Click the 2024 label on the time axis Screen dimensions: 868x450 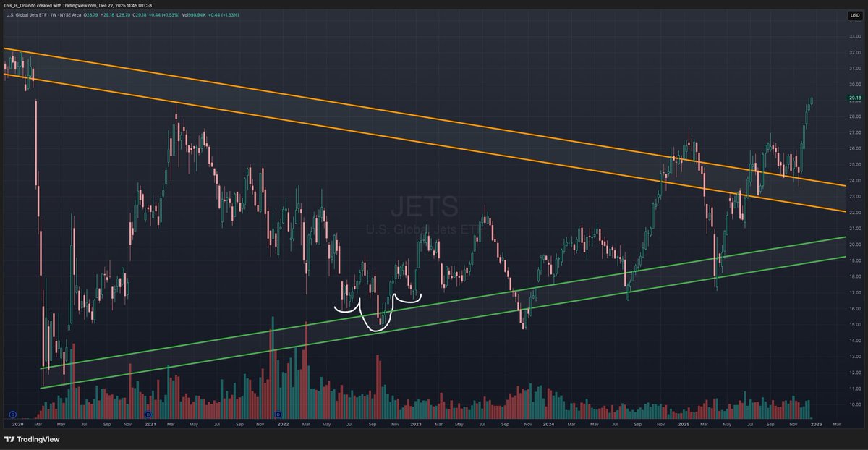point(548,423)
